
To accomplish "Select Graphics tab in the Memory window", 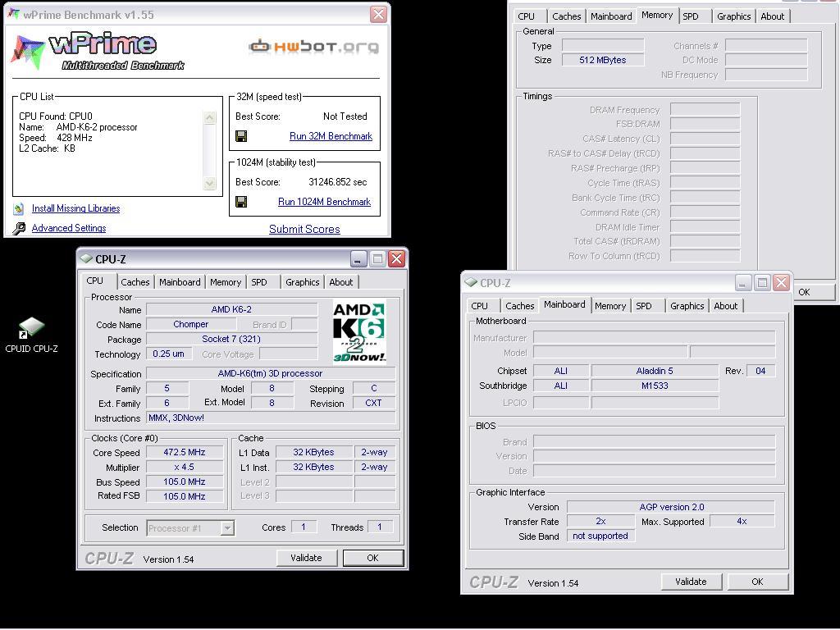I will tap(733, 16).
